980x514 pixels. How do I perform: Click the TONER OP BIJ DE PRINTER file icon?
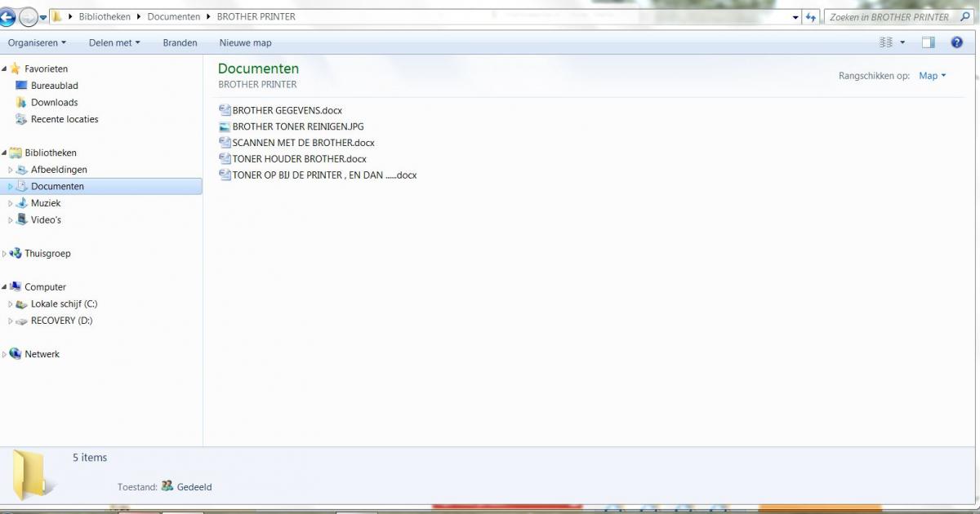225,175
